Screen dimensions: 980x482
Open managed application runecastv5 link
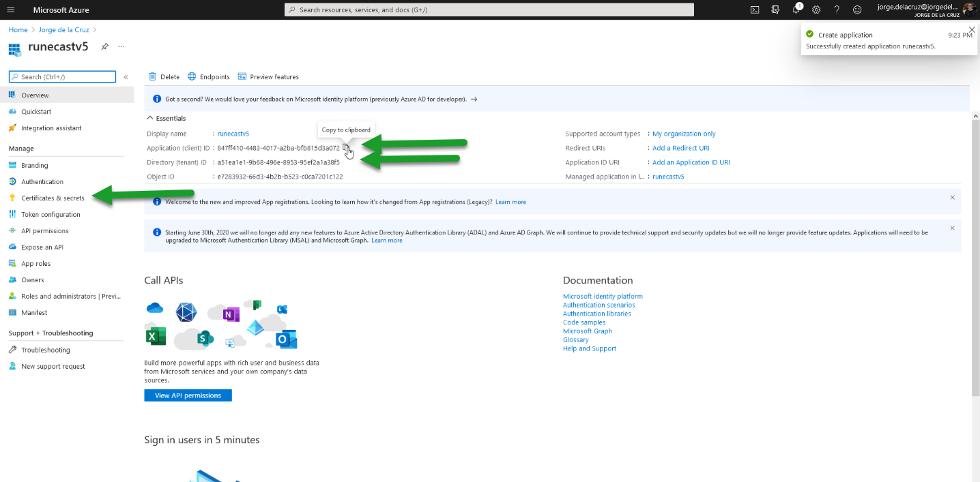click(668, 177)
